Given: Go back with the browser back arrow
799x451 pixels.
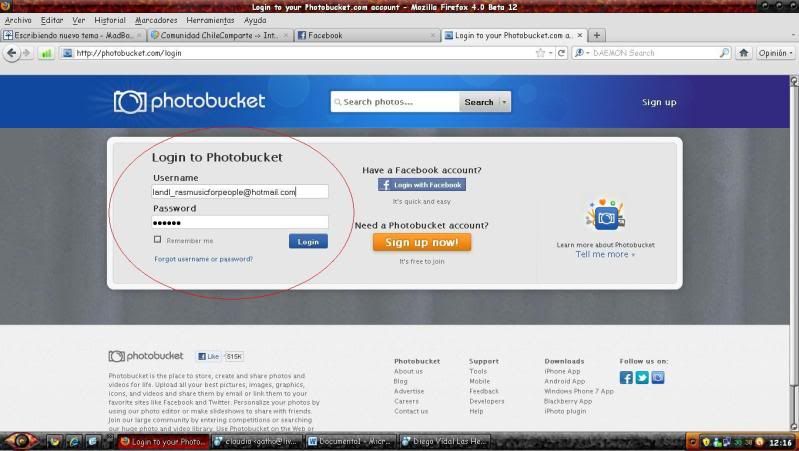Looking at the screenshot, I should click(12, 53).
